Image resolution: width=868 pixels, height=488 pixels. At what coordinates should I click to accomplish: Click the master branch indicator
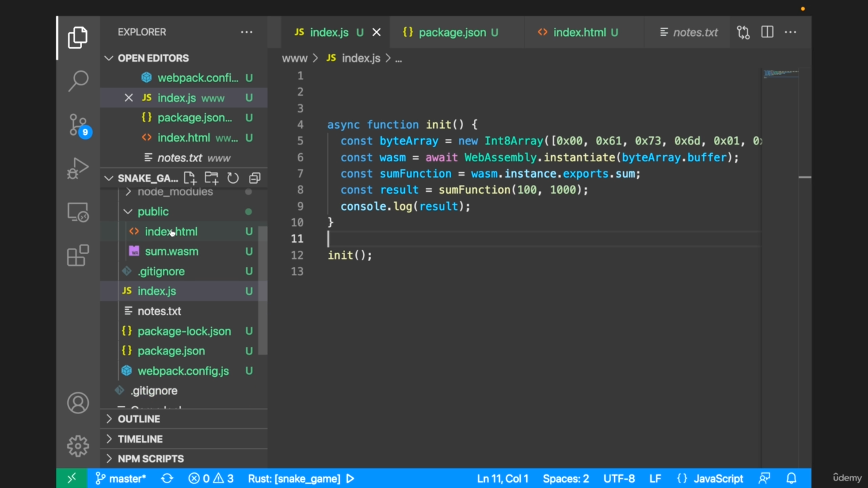click(121, 479)
